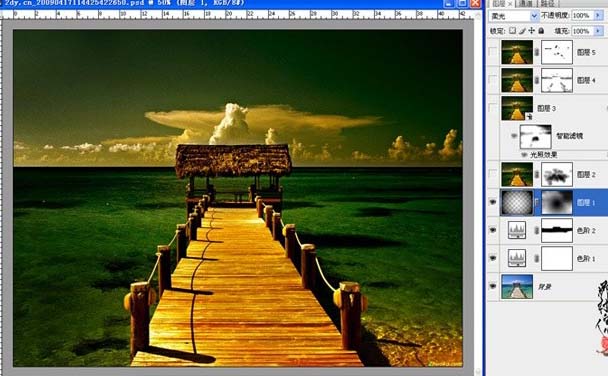Select the Levels 2 (色阶 2) adjustment icon
The height and width of the screenshot is (376, 608).
pos(517,230)
